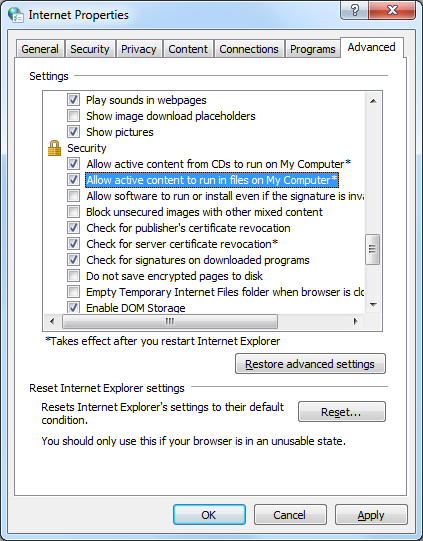The height and width of the screenshot is (541, 423).
Task: Switch to the Privacy tab
Action: [x=139, y=49]
